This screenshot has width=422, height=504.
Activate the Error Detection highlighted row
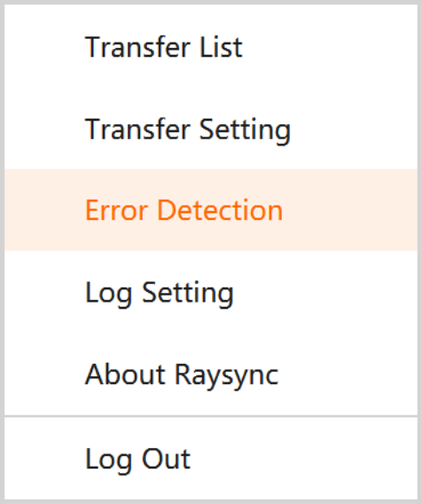click(x=211, y=210)
